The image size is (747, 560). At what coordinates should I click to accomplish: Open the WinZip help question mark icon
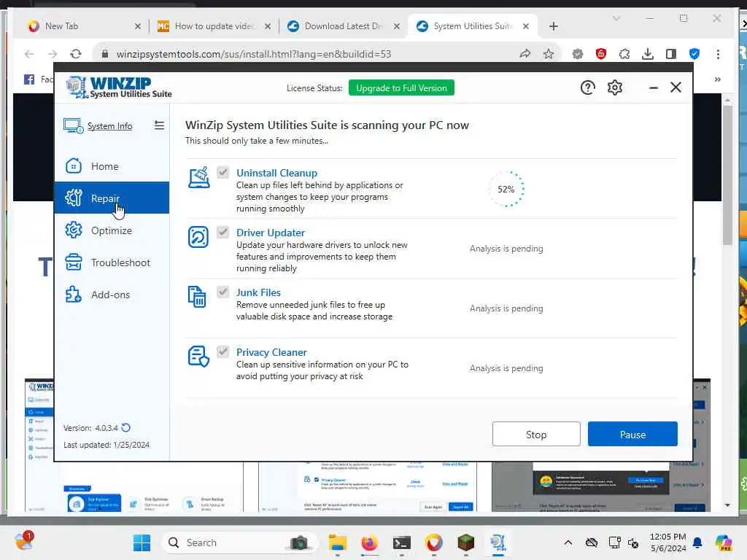587,87
